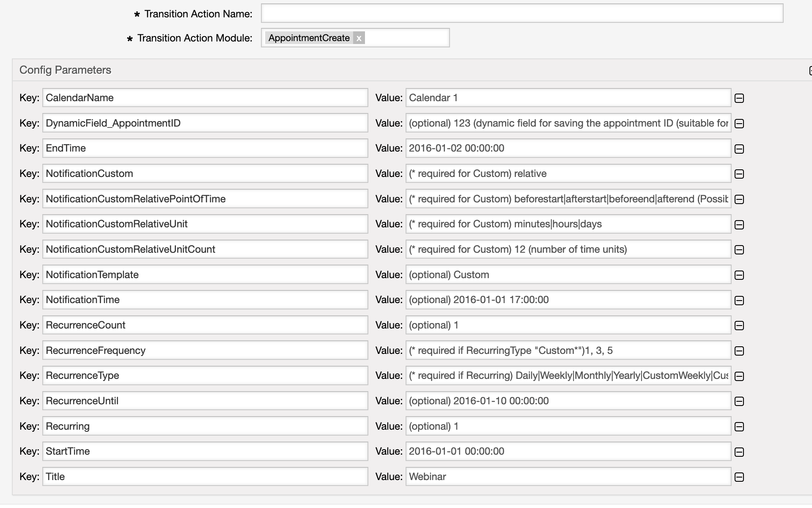Remove AppointmentCreate selection with x
The image size is (812, 508).
point(359,38)
